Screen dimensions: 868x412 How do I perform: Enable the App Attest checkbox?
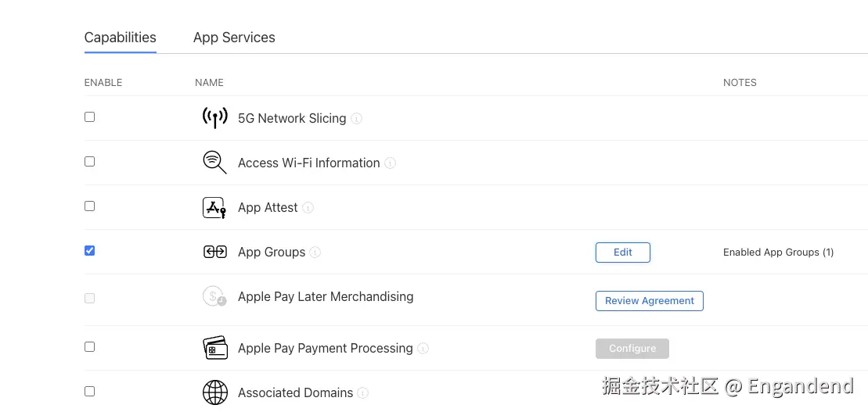point(89,206)
